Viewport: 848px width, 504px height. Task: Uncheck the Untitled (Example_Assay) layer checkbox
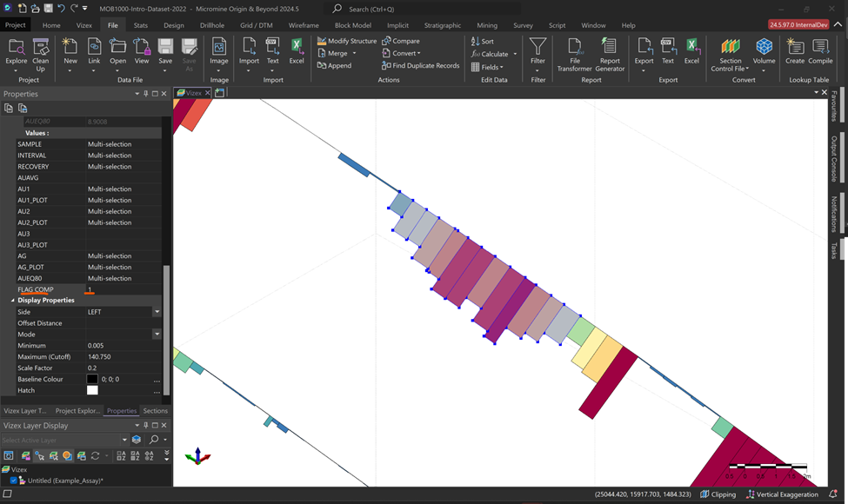14,481
